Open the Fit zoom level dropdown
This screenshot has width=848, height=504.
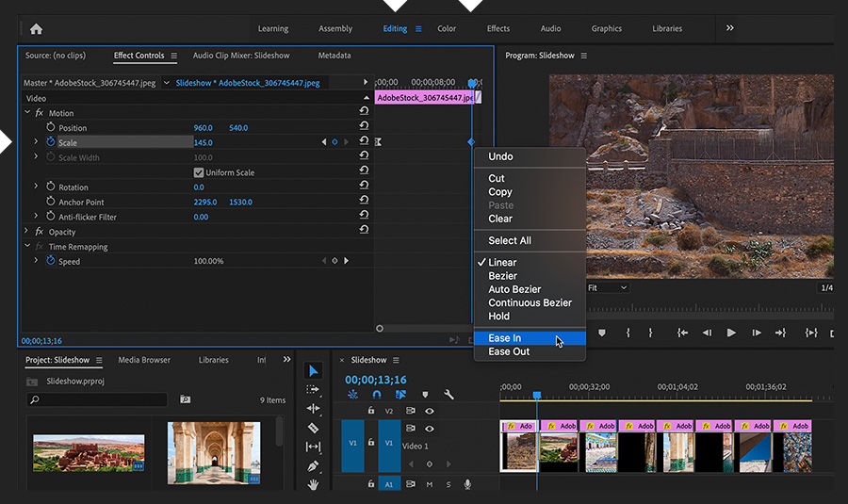point(608,287)
